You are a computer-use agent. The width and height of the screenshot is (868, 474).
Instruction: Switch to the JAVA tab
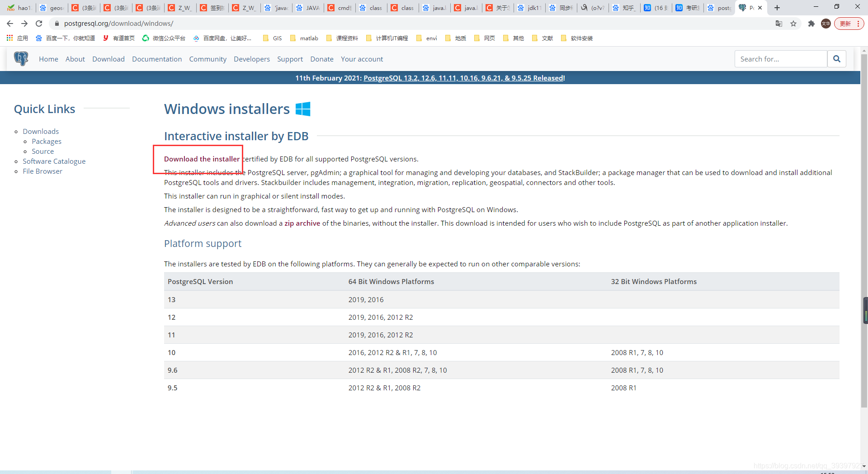tap(308, 8)
